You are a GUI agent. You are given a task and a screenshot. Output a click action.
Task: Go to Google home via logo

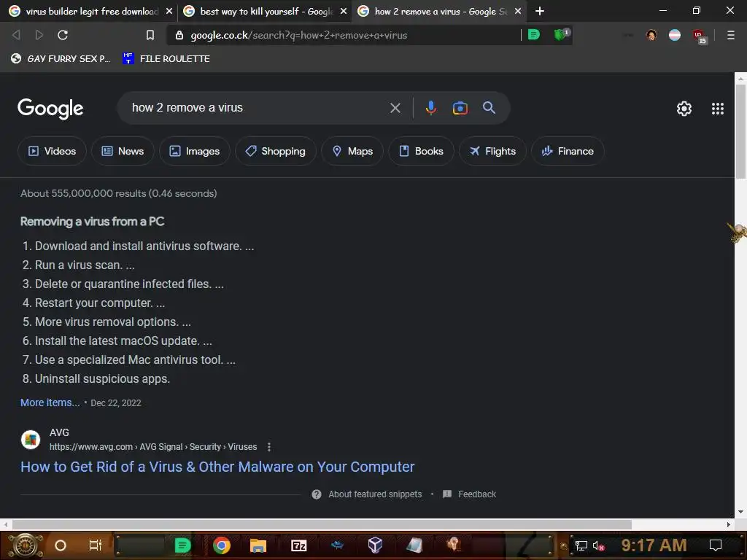coord(50,109)
